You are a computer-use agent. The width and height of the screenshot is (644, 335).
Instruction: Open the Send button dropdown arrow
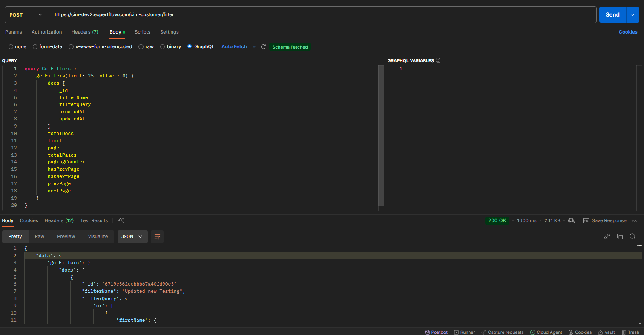(632, 14)
